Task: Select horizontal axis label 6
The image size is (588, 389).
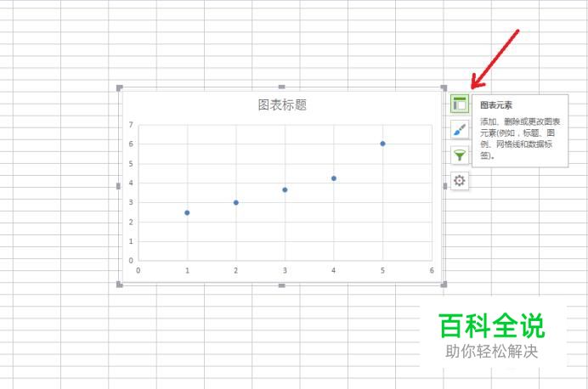Action: (432, 270)
